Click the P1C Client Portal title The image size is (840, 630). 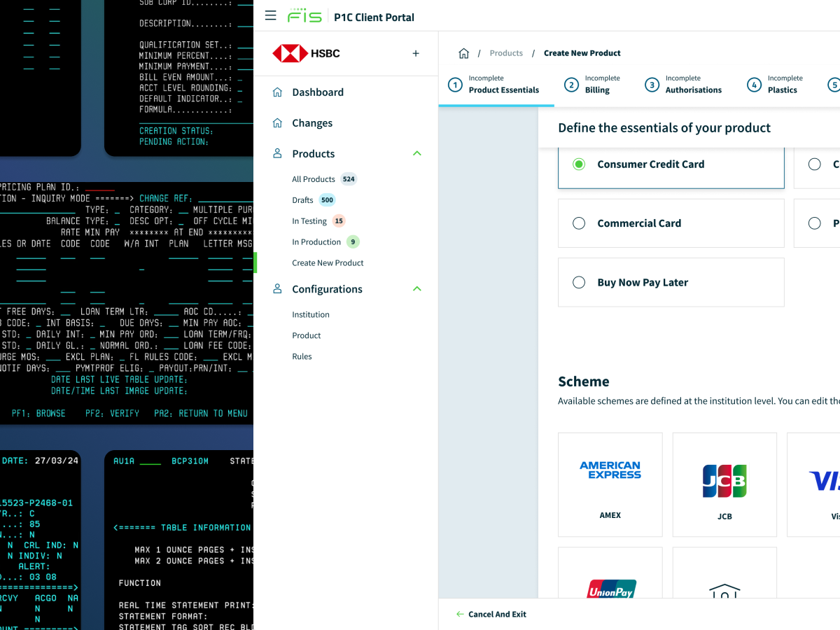[x=374, y=17]
